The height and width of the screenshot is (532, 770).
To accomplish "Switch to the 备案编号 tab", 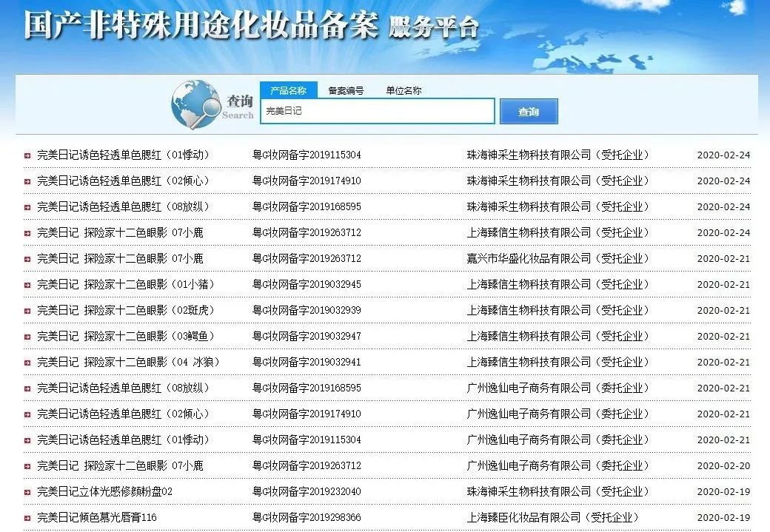I will click(346, 90).
